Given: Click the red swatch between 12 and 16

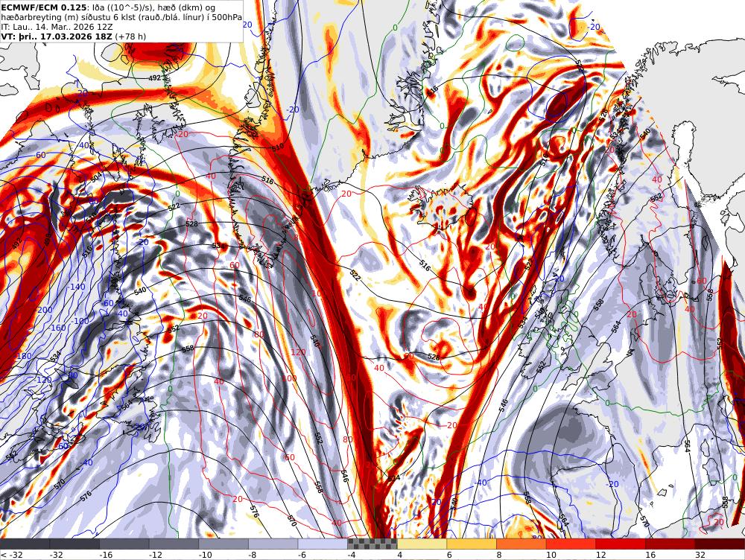Looking at the screenshot, I should (621, 544).
